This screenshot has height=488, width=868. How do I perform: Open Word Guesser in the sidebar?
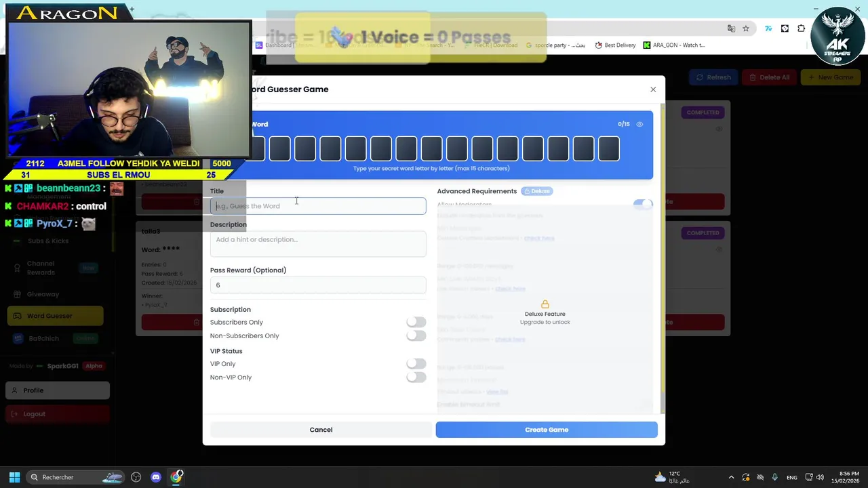coord(55,316)
